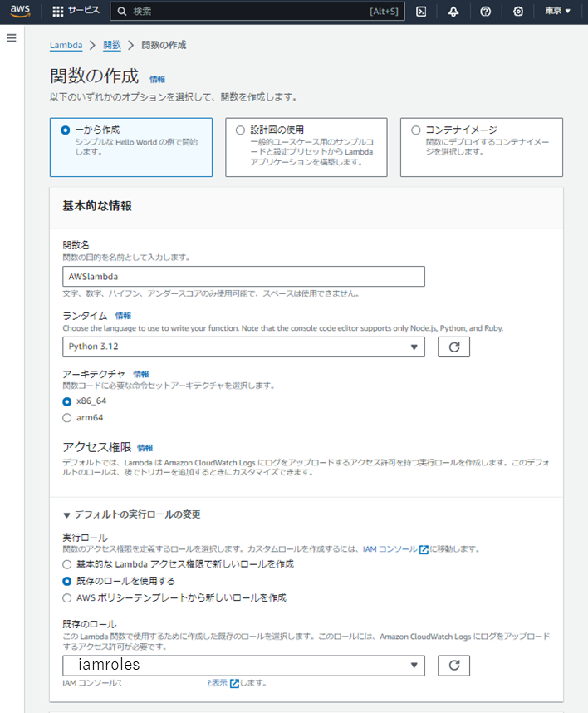This screenshot has width=588, height=713.
Task: Open the help question mark icon
Action: [x=485, y=12]
